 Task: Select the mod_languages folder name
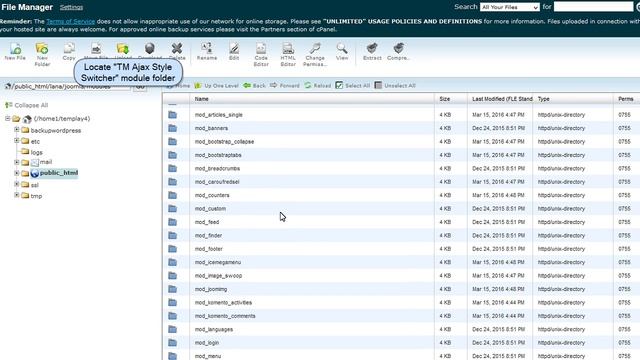214,329
